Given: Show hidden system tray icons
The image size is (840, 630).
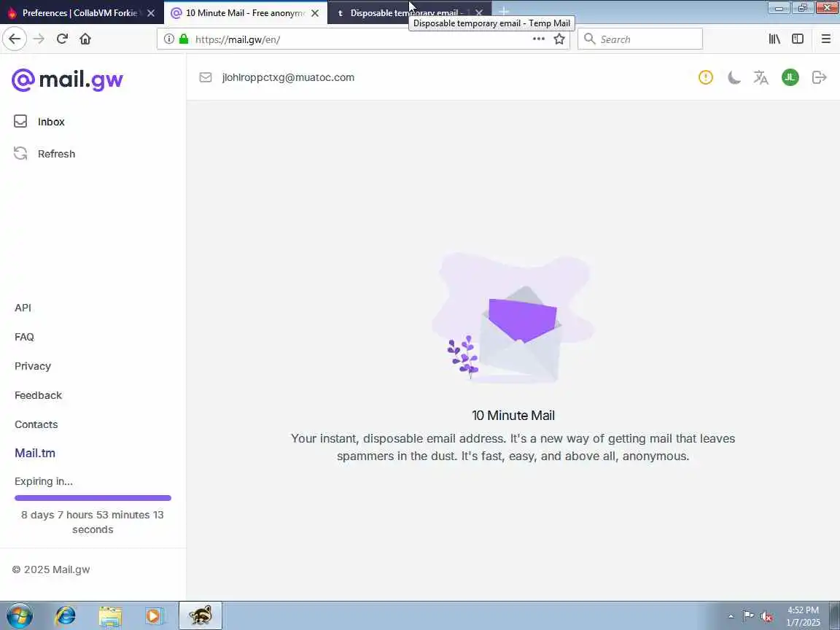Looking at the screenshot, I should tap(731, 617).
